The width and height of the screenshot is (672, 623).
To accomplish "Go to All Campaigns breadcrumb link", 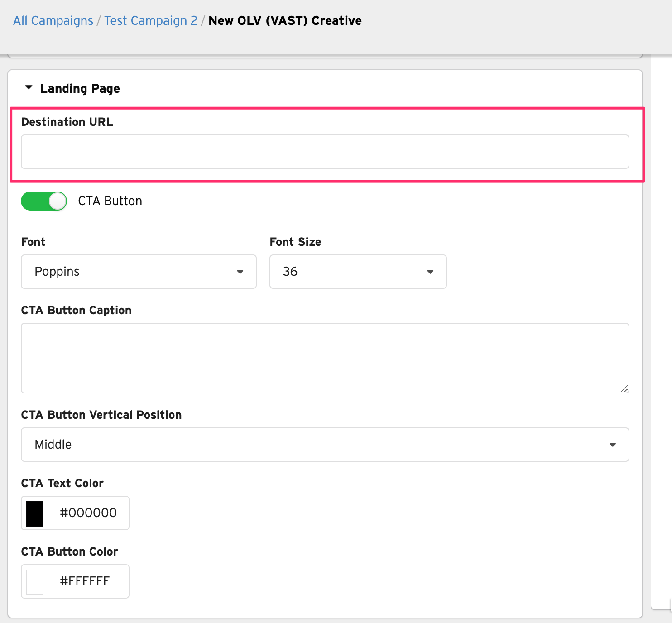I will [53, 21].
